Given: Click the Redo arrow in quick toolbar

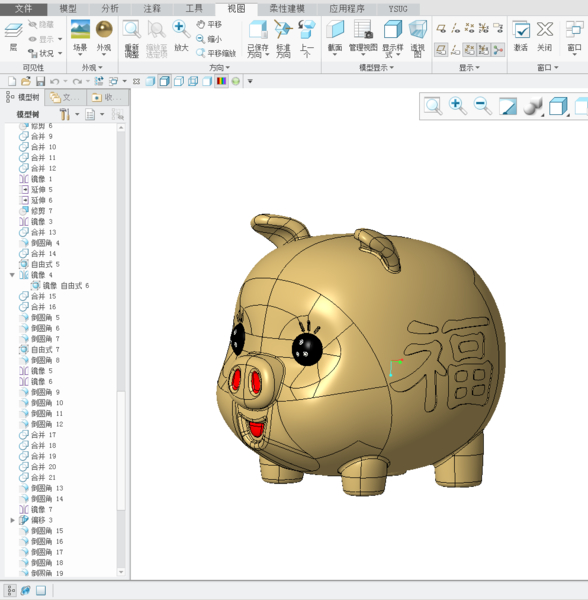Looking at the screenshot, I should pos(77,81).
